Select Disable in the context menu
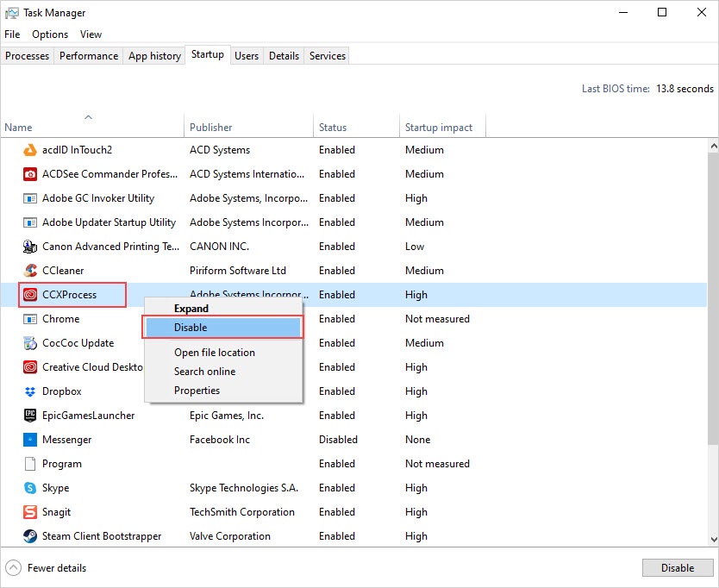719x588 pixels. coord(191,328)
